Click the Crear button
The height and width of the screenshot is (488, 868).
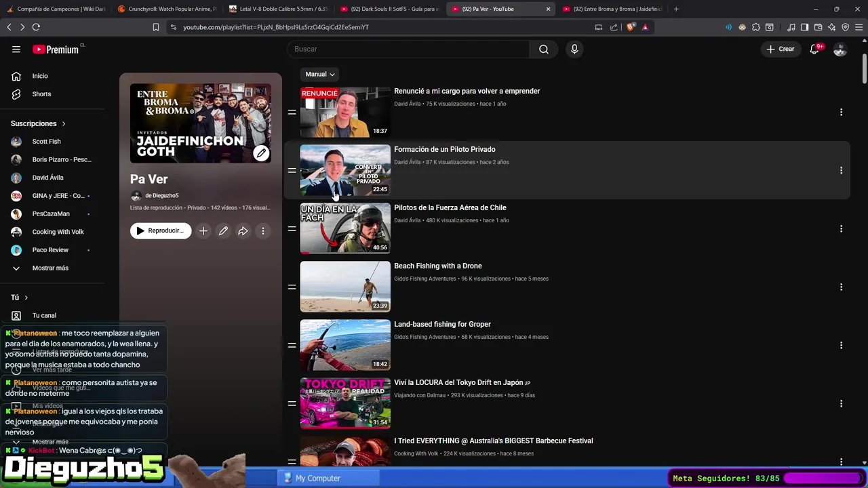(780, 49)
